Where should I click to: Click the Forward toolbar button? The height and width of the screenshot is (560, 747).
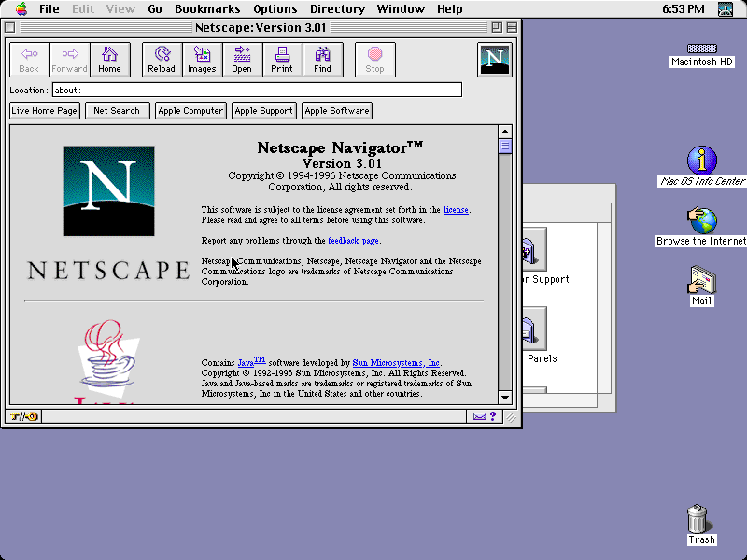[x=69, y=60]
